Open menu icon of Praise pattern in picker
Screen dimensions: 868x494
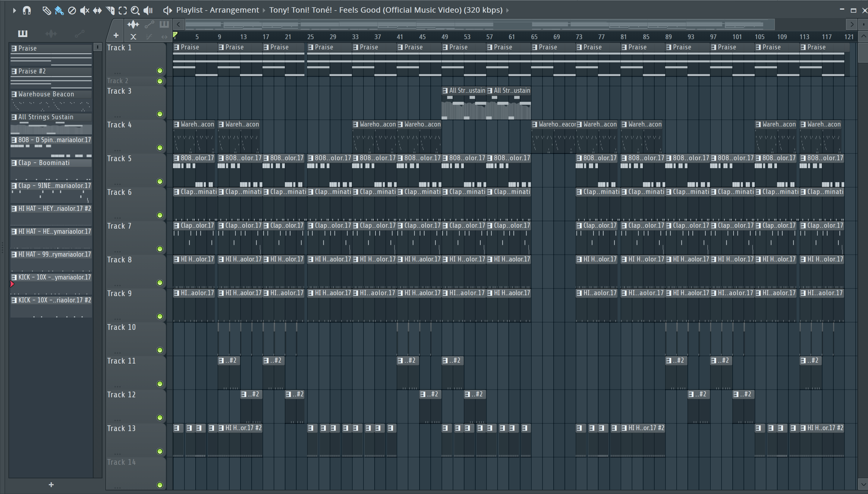pos(14,48)
